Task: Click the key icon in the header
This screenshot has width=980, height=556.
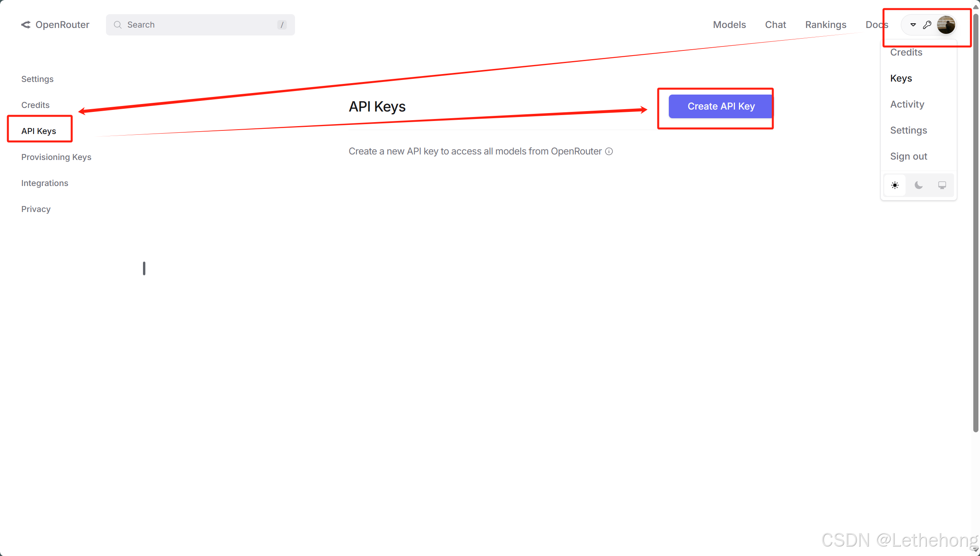Action: point(927,25)
